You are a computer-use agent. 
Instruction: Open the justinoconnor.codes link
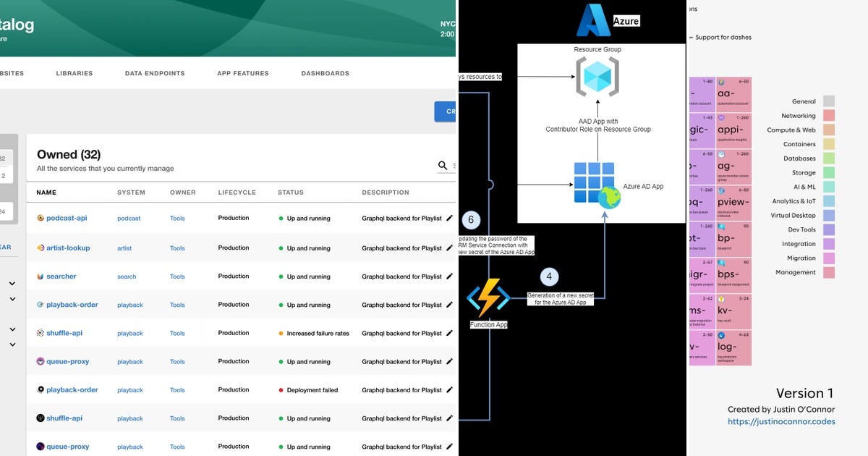pos(782,421)
